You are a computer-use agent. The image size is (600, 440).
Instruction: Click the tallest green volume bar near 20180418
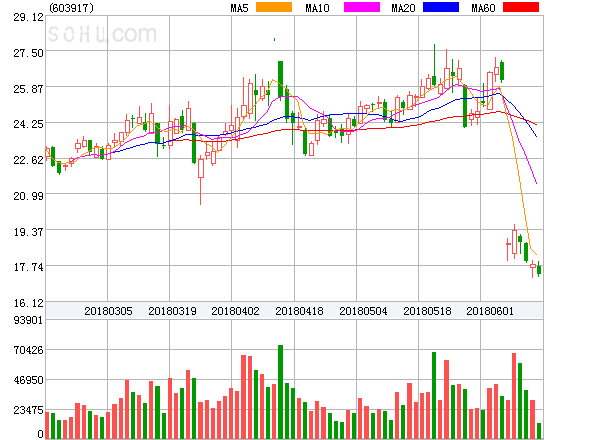pyautogui.click(x=280, y=392)
